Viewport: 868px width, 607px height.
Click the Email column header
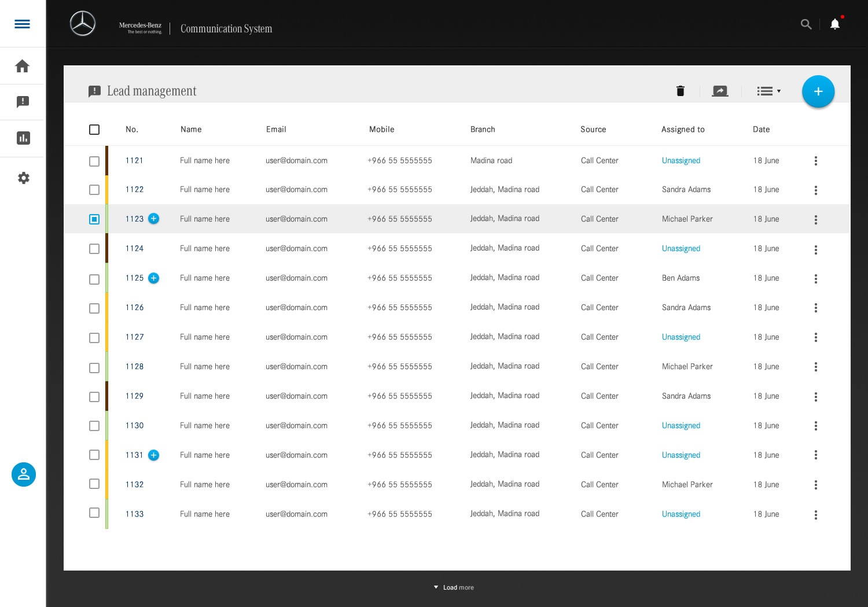point(276,129)
